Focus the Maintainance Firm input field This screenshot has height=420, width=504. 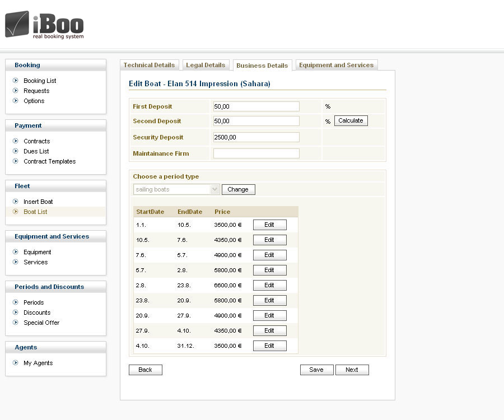(x=256, y=153)
